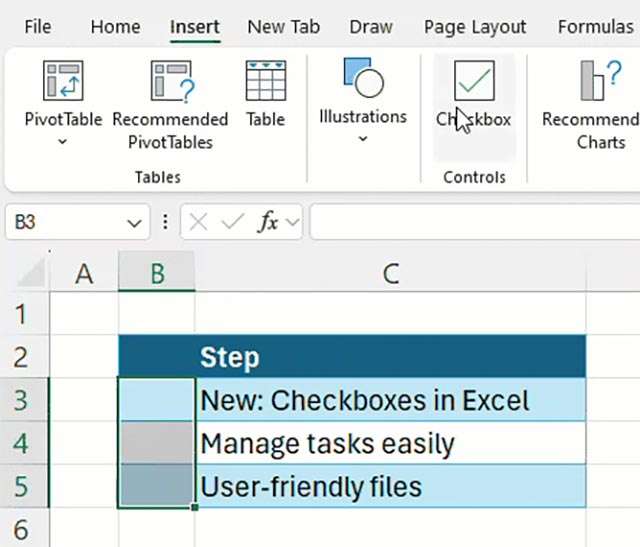
Task: Expand the function fx dropdown arrow
Action: click(292, 222)
